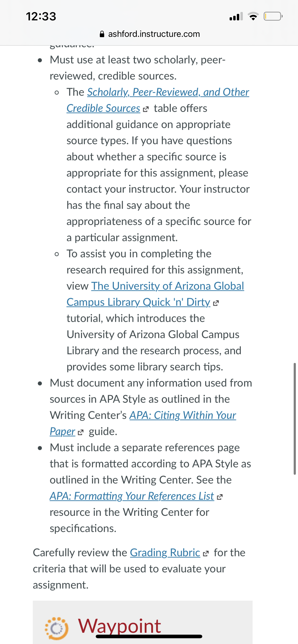The height and width of the screenshot is (644, 298).
Task: Tap the cellular signal bars icon
Action: (x=236, y=17)
